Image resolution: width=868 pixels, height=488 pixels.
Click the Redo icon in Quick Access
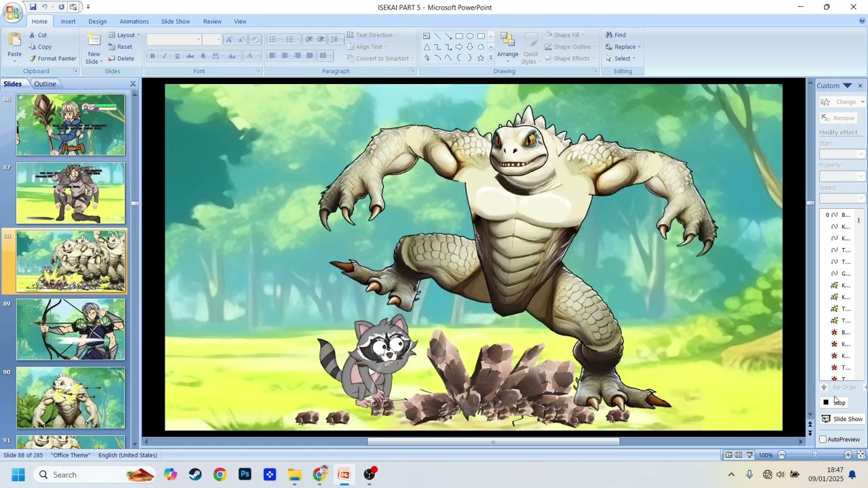point(61,7)
